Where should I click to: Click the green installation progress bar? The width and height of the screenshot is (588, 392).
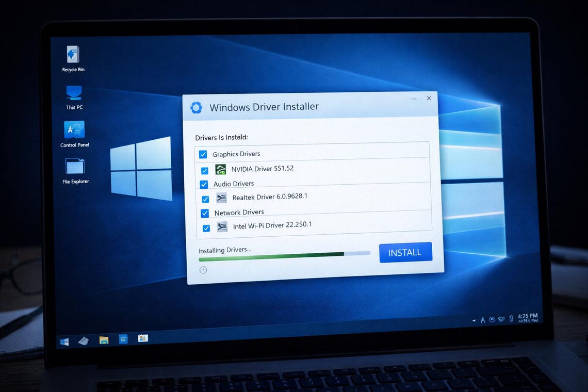[x=285, y=256]
